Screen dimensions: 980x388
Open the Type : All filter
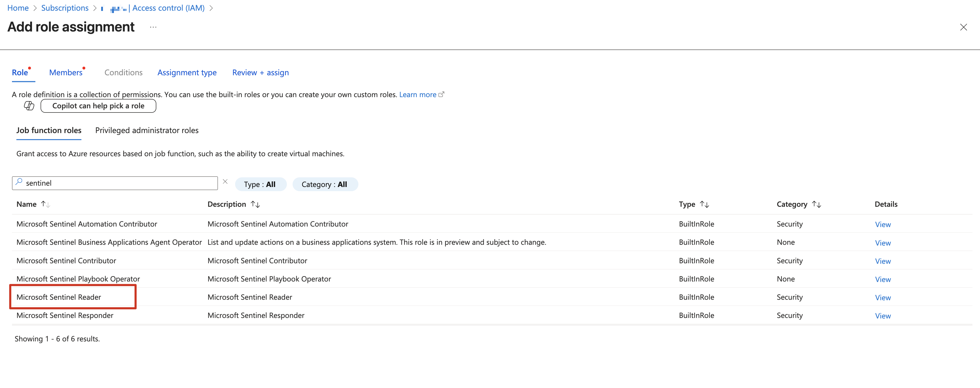[x=260, y=184]
